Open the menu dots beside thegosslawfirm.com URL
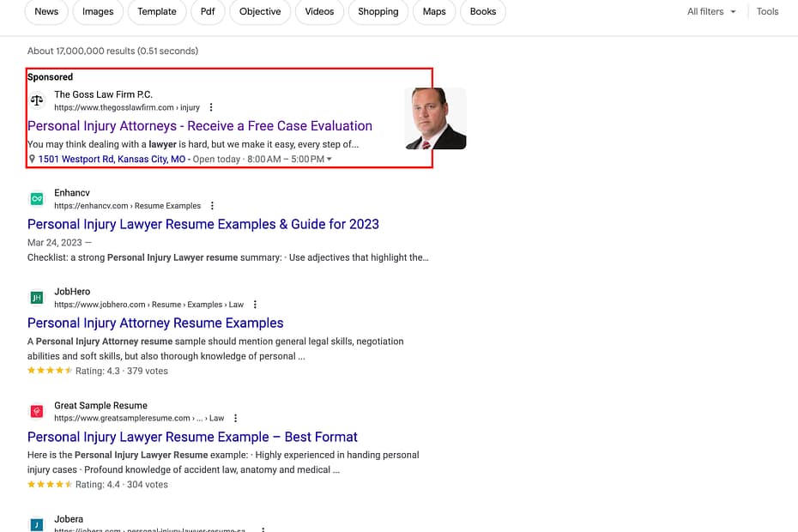The width and height of the screenshot is (798, 532). click(211, 107)
